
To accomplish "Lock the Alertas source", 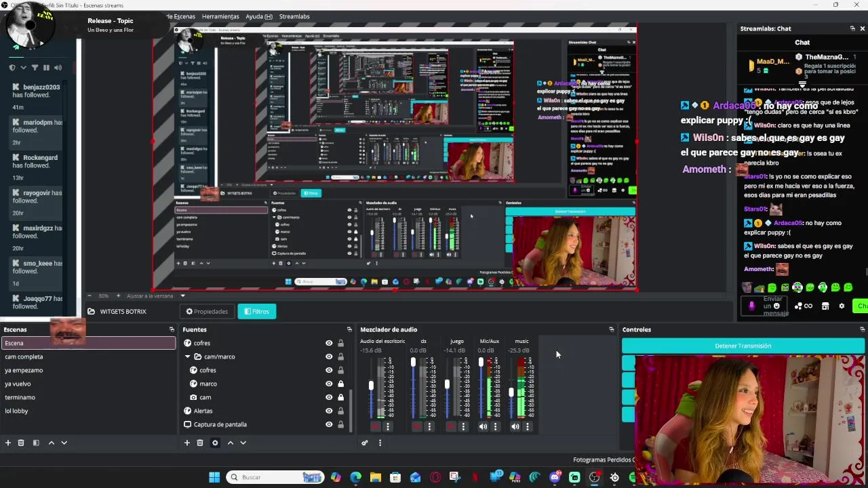I will pyautogui.click(x=340, y=411).
